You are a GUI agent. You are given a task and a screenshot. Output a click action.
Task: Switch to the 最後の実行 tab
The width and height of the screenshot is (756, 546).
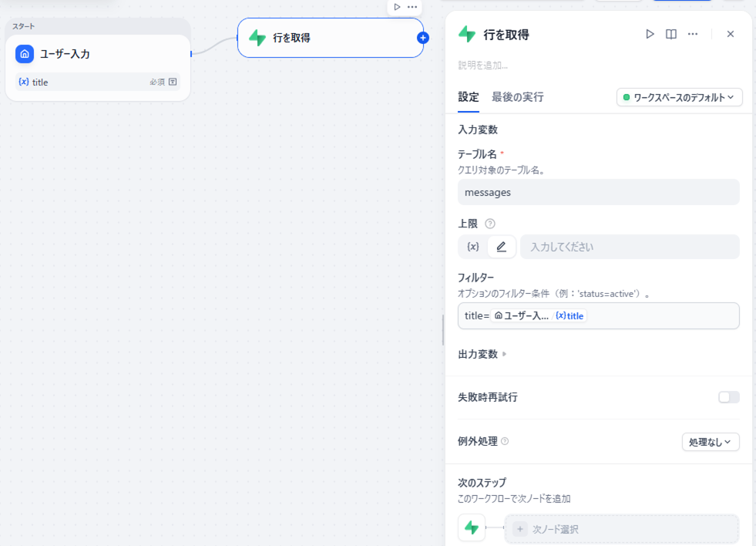(517, 97)
